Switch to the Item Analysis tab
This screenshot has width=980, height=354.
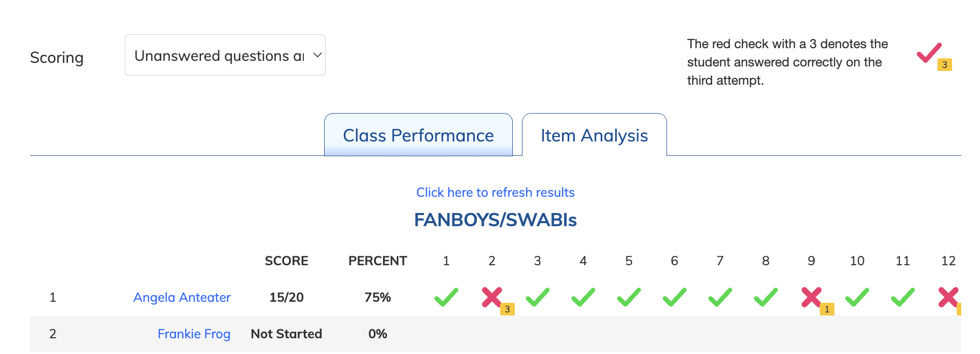coord(594,135)
